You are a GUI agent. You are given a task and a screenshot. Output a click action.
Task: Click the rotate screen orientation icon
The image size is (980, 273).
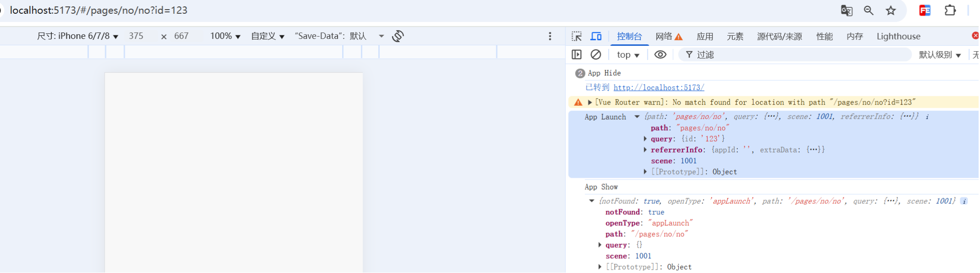(x=398, y=36)
